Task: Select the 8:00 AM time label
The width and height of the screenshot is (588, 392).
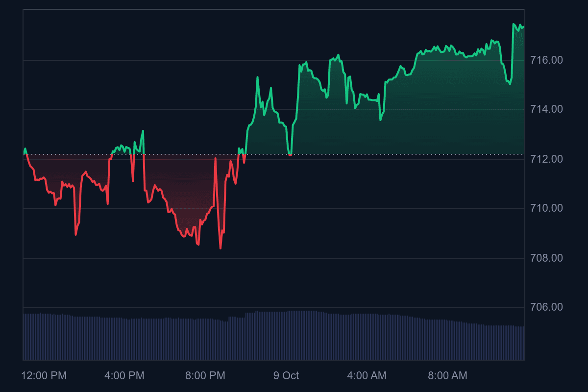Action: (447, 376)
